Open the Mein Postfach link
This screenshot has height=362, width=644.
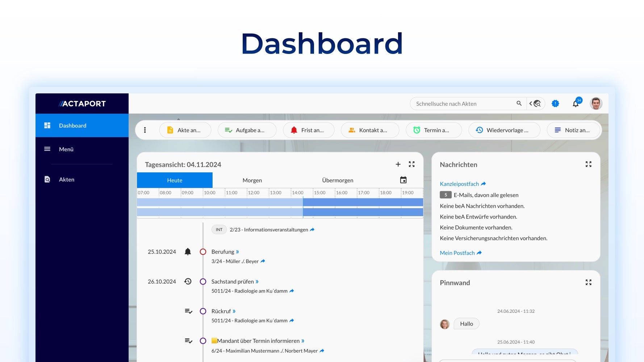click(461, 253)
